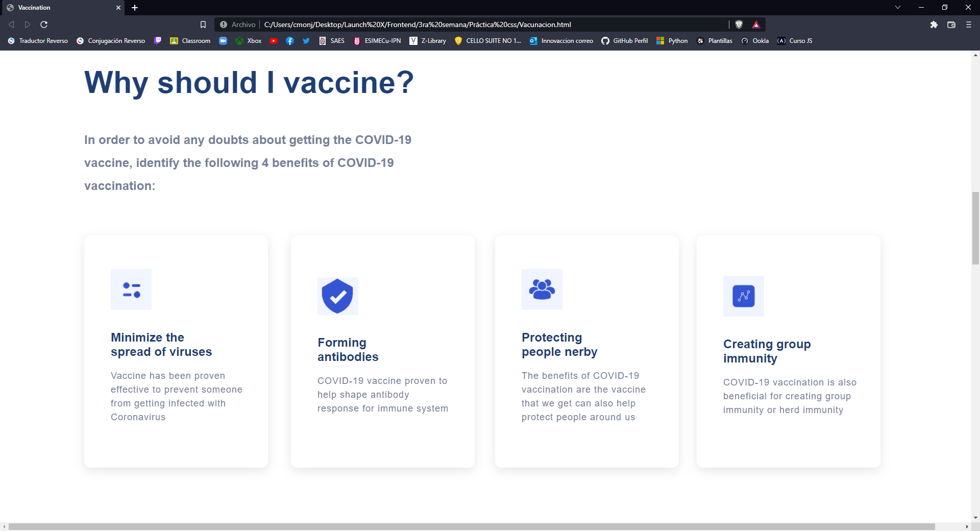Open the Traductor Reverso bookmark

(38, 41)
